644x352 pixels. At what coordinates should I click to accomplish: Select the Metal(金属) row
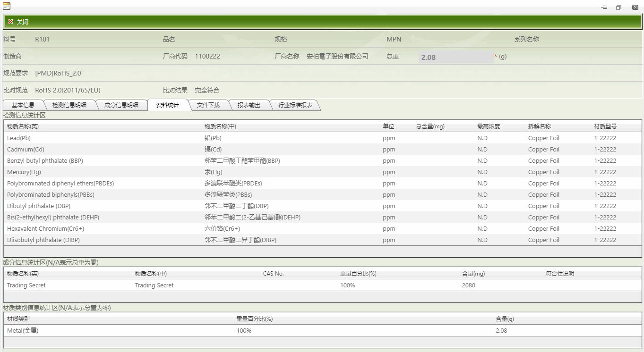(x=322, y=330)
